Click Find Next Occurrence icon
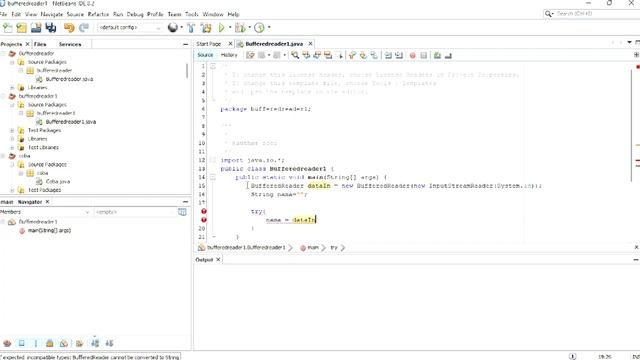The height and width of the screenshot is (360, 640). (x=317, y=56)
